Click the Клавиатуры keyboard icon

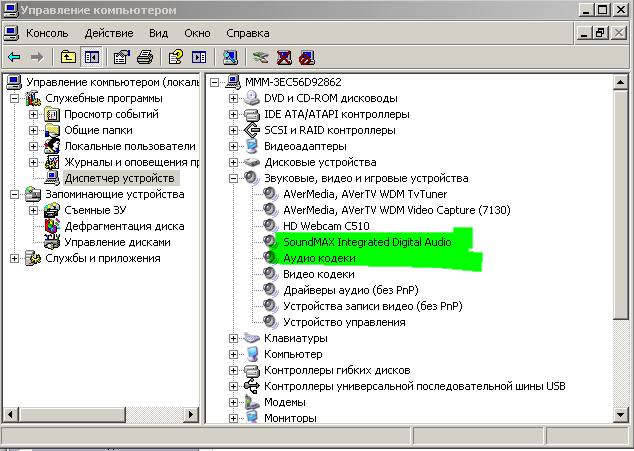point(252,338)
